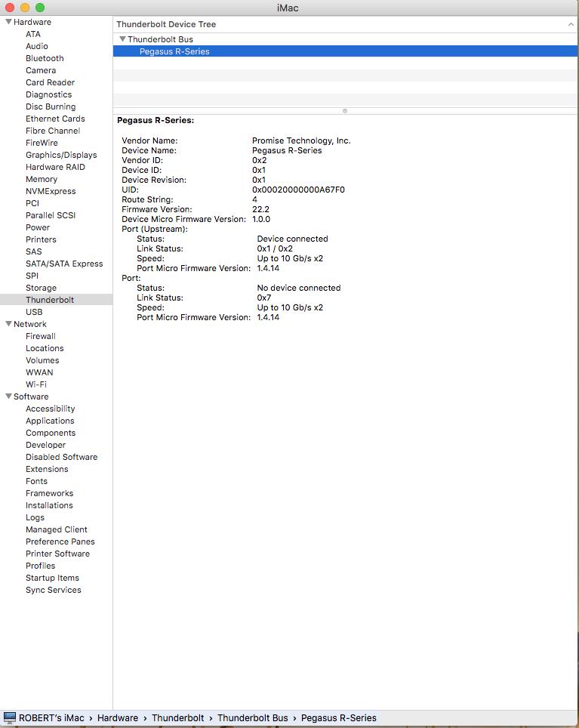This screenshot has height=728, width=579.
Task: Show Wi-Fi information
Action: click(36, 384)
